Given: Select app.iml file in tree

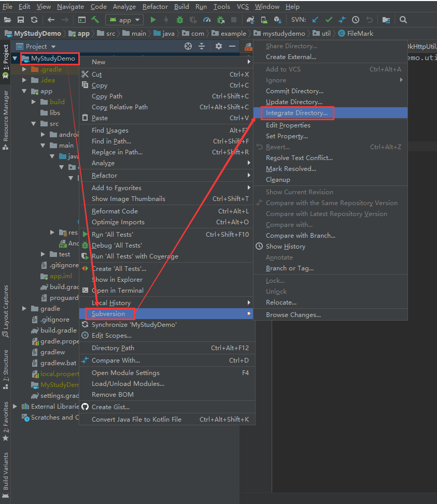Looking at the screenshot, I should point(56,276).
